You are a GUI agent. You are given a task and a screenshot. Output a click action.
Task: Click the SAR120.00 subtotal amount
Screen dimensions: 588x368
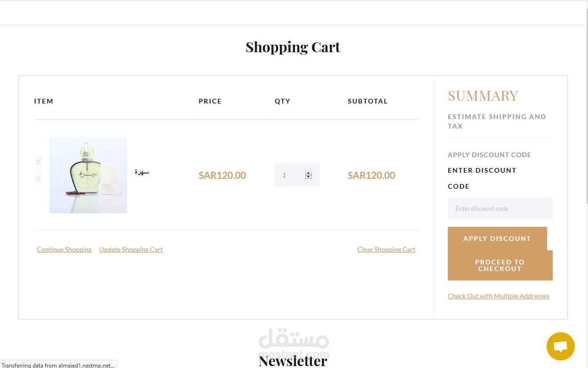coord(371,176)
